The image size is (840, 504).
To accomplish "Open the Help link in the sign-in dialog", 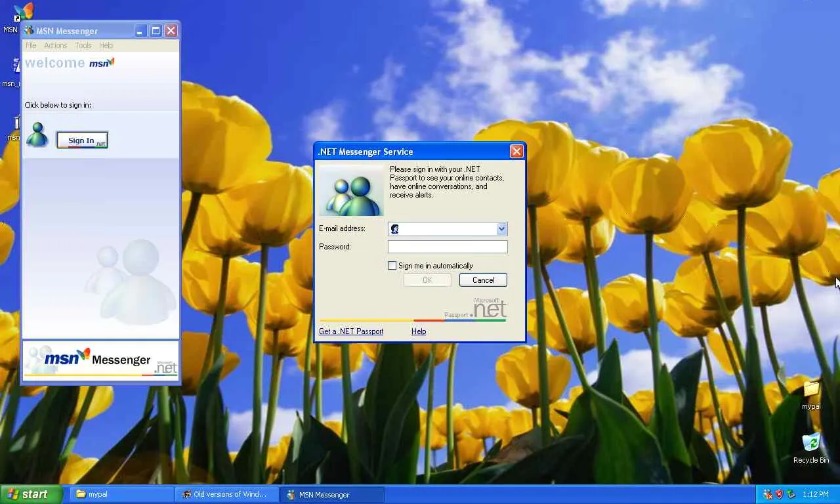I will pos(419,331).
